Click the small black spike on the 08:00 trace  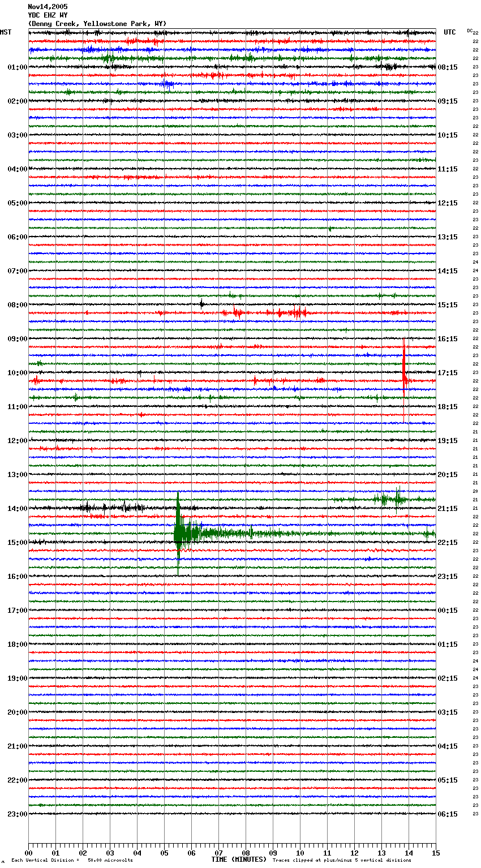point(201,304)
